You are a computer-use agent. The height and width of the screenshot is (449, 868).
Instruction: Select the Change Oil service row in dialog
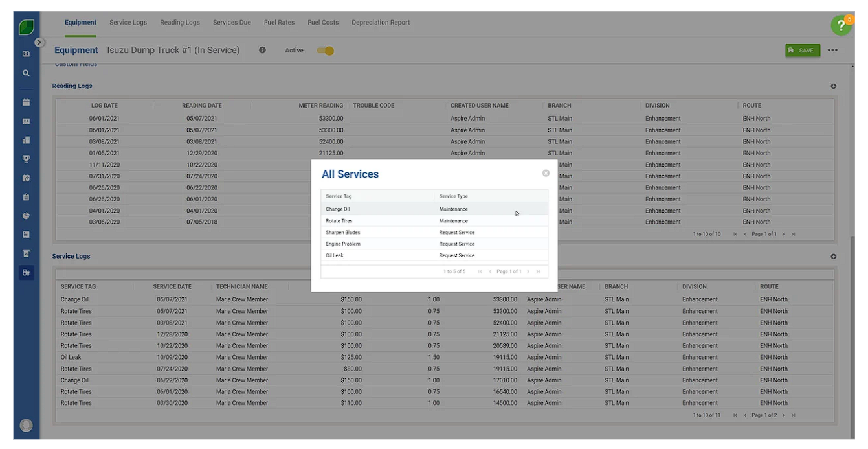[x=434, y=209]
